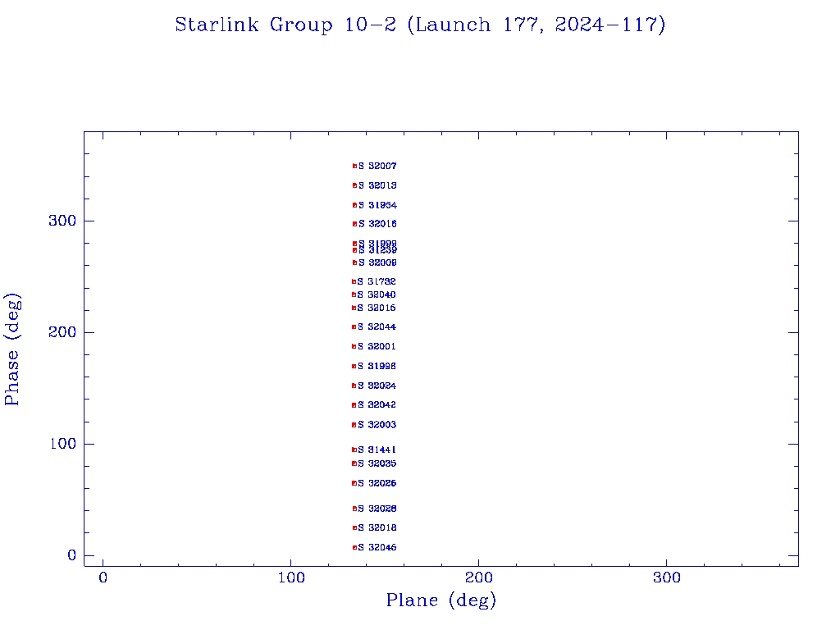Click the red marker for S 32007
Screen dimensions: 840x630
click(355, 166)
